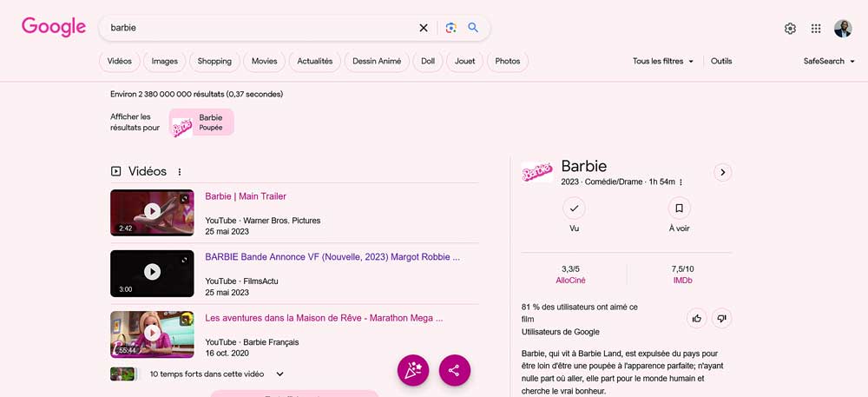Select the Photos filter chip
Viewport: 868px width, 397px height.
pos(508,62)
